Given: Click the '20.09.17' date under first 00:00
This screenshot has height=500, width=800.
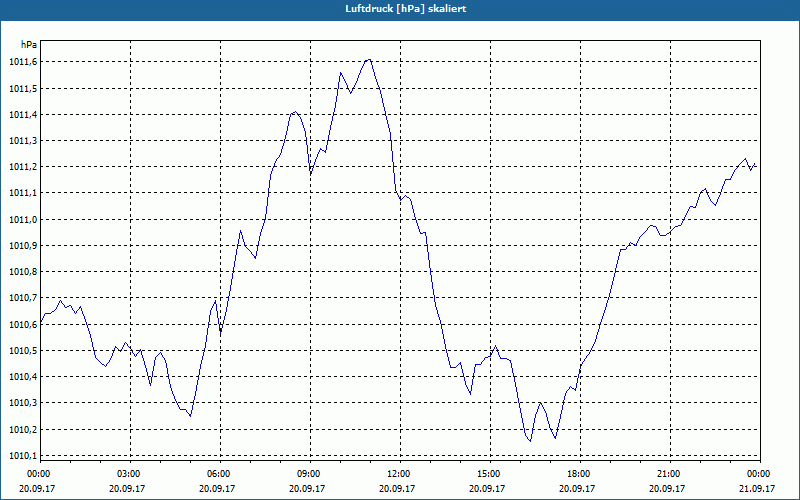Looking at the screenshot, I should coord(38,488).
